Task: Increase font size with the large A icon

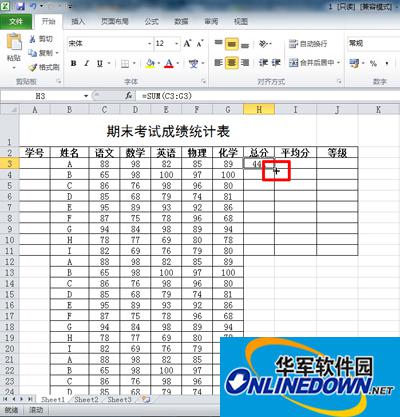Action: pyautogui.click(x=187, y=43)
